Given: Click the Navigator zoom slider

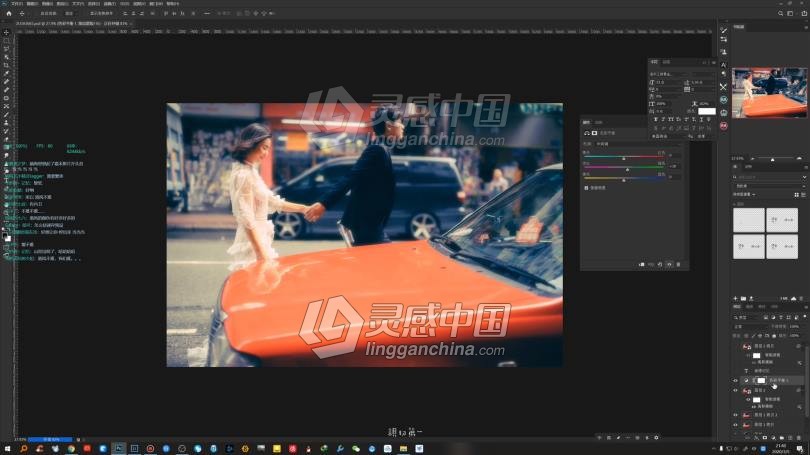Looking at the screenshot, I should pyautogui.click(x=774, y=159).
